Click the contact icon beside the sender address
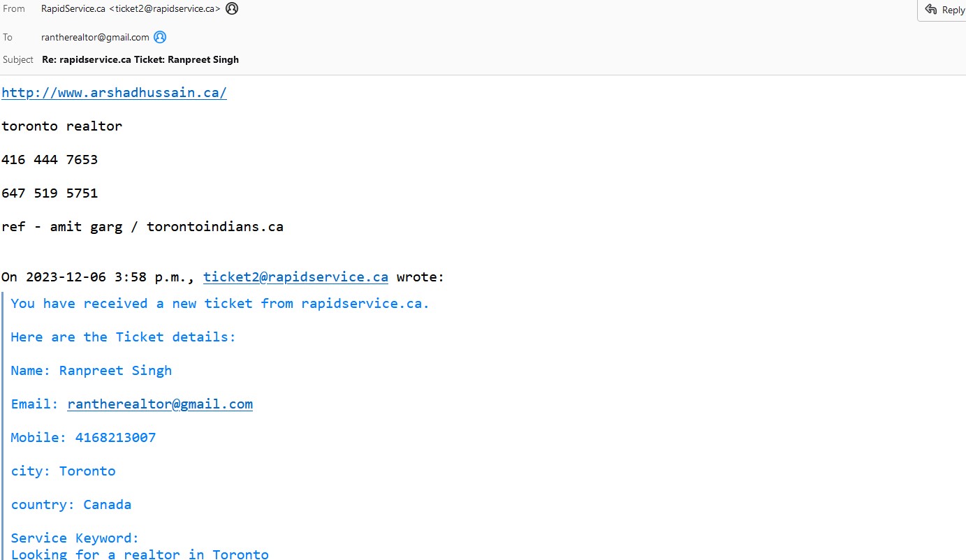Image resolution: width=966 pixels, height=560 pixels. coord(232,9)
